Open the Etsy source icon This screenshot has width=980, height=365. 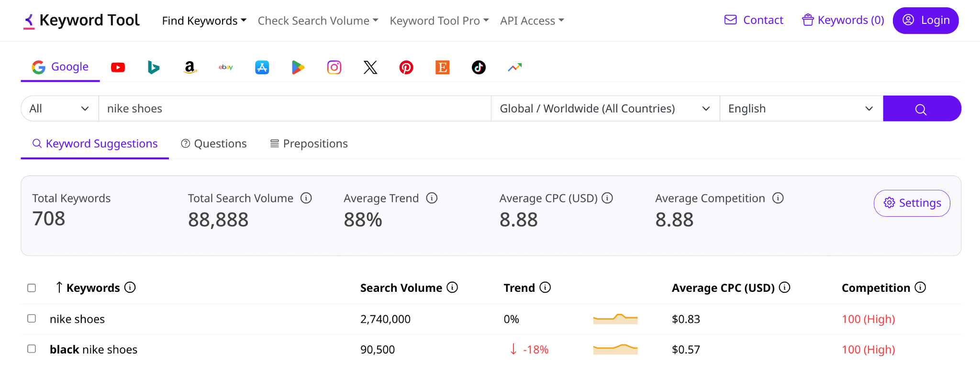click(x=443, y=67)
